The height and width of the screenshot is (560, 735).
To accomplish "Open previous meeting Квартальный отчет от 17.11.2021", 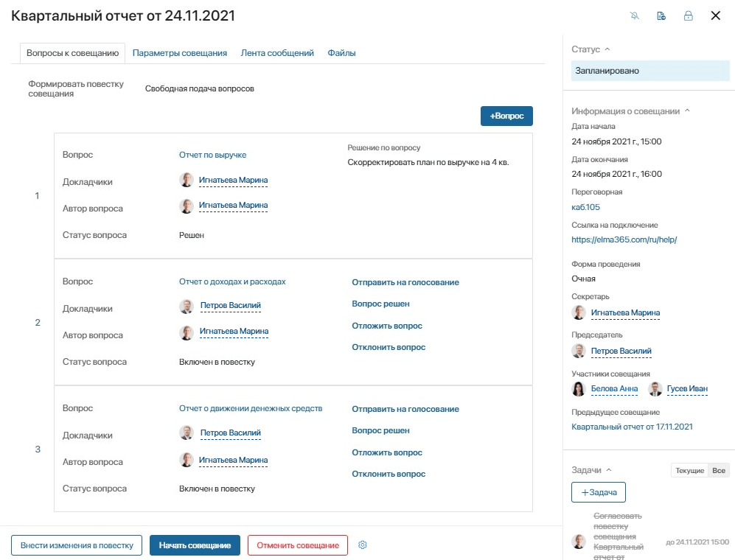I will click(x=632, y=427).
